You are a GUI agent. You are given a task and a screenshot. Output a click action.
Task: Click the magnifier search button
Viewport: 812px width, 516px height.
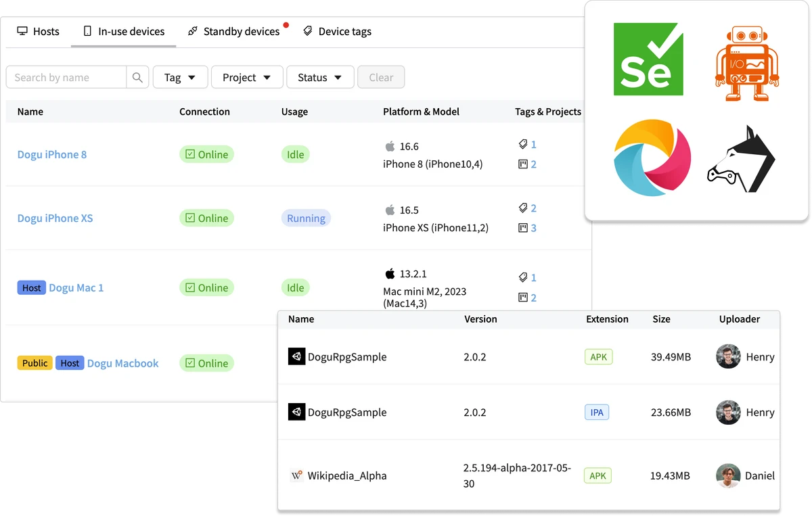137,77
